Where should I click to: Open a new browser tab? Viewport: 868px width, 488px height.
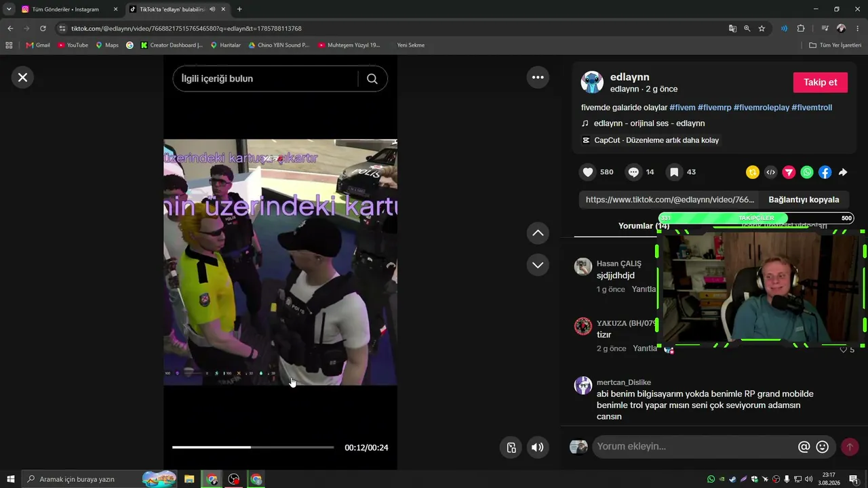(x=239, y=9)
